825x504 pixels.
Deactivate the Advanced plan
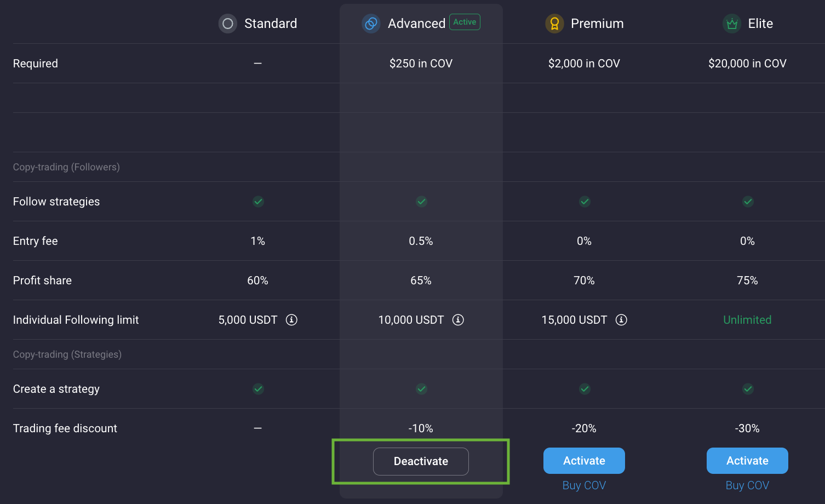tap(421, 461)
